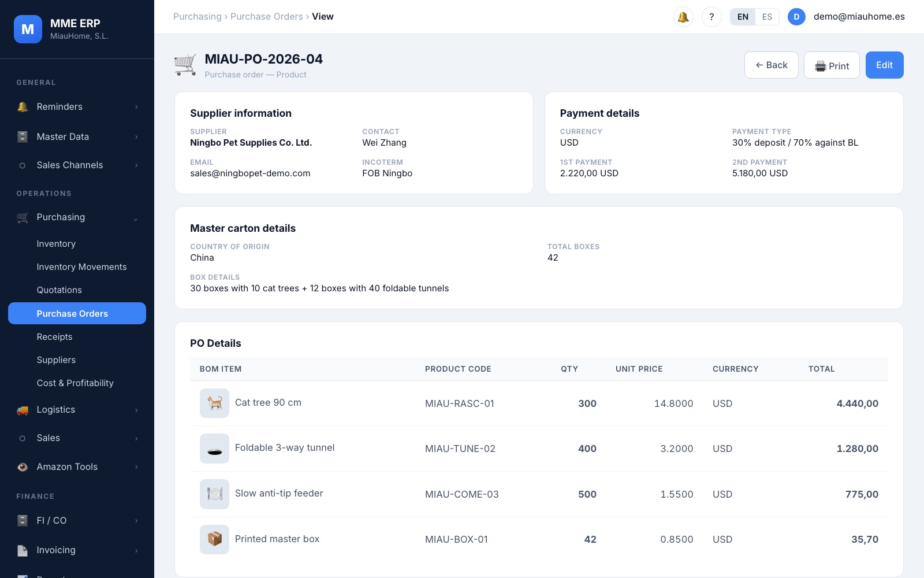Collapse the Purchasing section chevron
The height and width of the screenshot is (578, 924).
tap(136, 219)
